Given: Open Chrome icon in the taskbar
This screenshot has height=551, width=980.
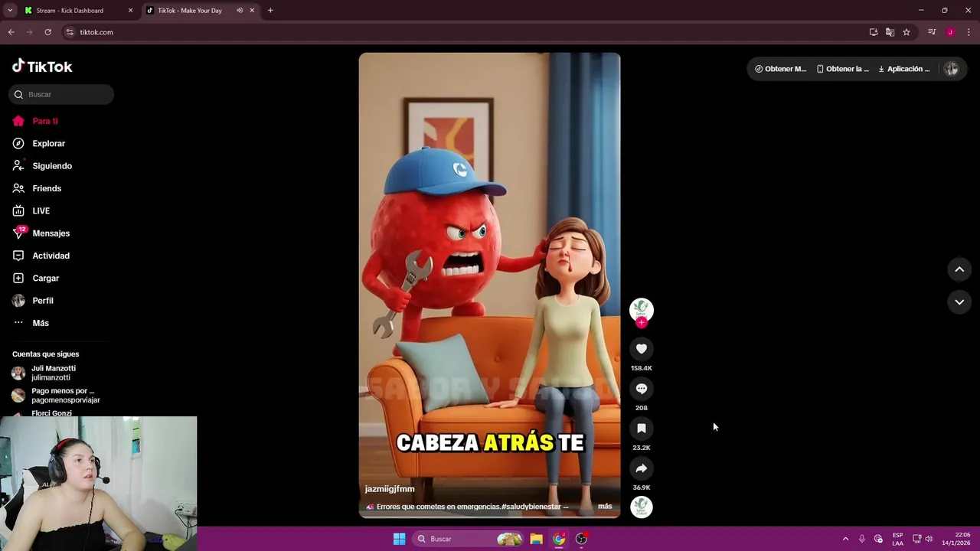Looking at the screenshot, I should click(559, 539).
